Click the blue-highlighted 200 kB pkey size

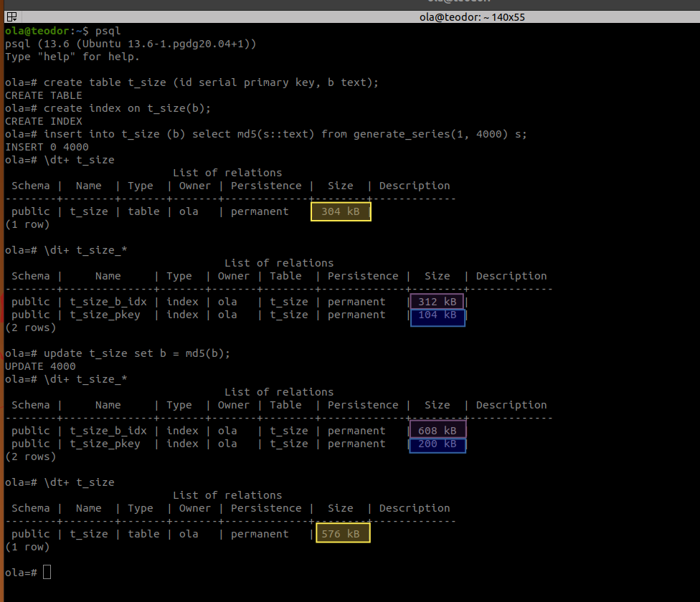coord(437,444)
